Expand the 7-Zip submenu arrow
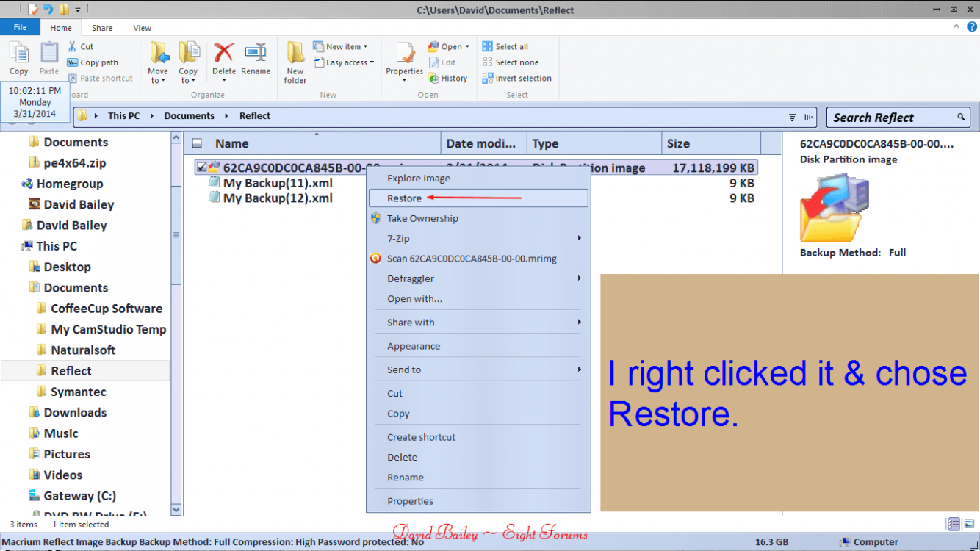This screenshot has width=980, height=551. coord(579,238)
